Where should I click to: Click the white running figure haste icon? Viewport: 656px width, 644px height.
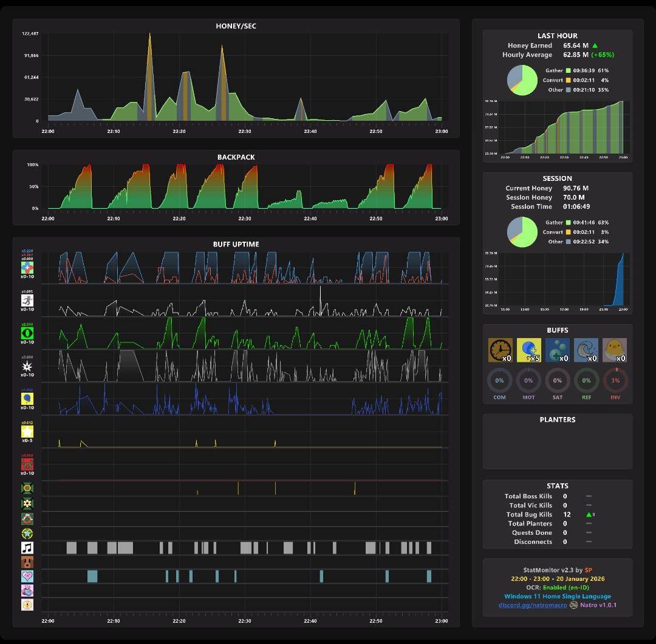(27, 300)
